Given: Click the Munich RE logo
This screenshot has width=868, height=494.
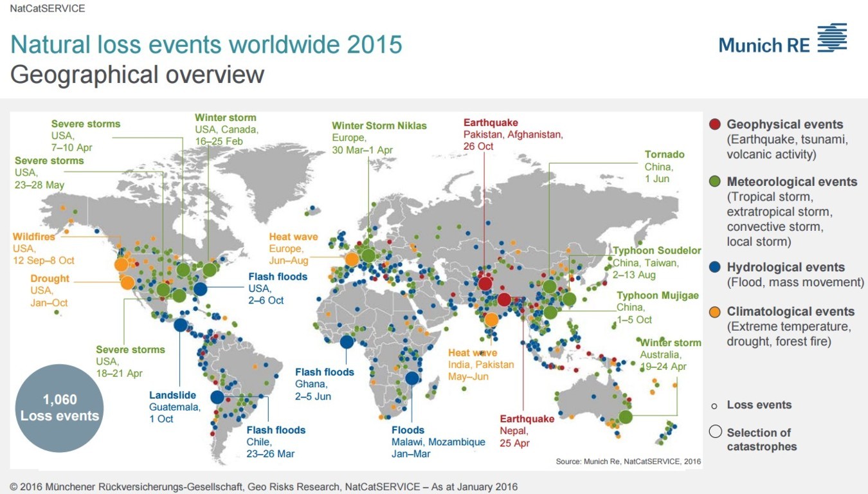Looking at the screenshot, I should [782, 39].
